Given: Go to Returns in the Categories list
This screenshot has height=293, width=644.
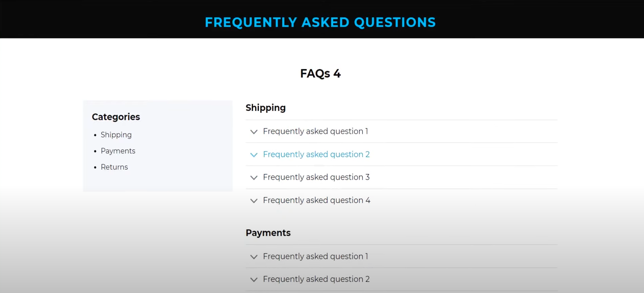Looking at the screenshot, I should (x=114, y=167).
